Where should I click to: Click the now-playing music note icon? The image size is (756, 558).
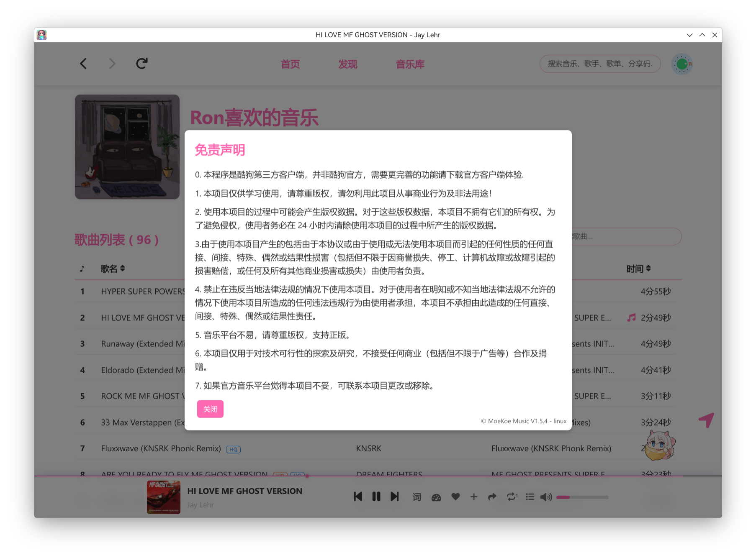click(631, 317)
